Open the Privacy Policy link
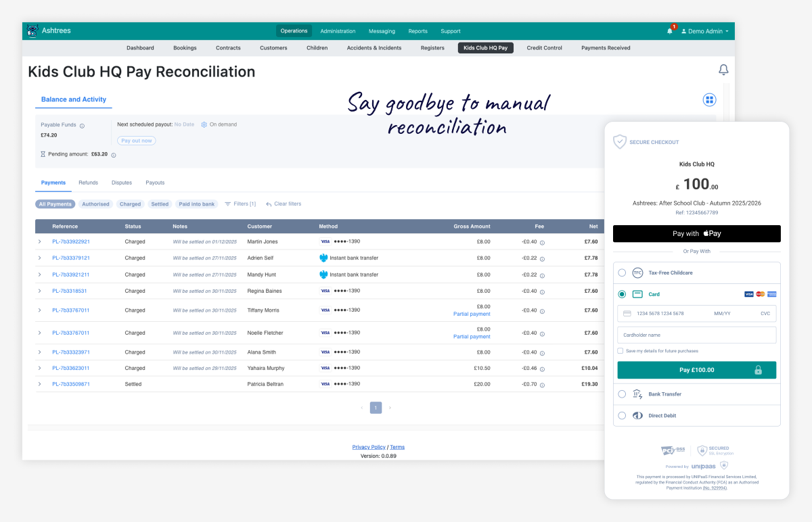The image size is (812, 522). point(369,447)
